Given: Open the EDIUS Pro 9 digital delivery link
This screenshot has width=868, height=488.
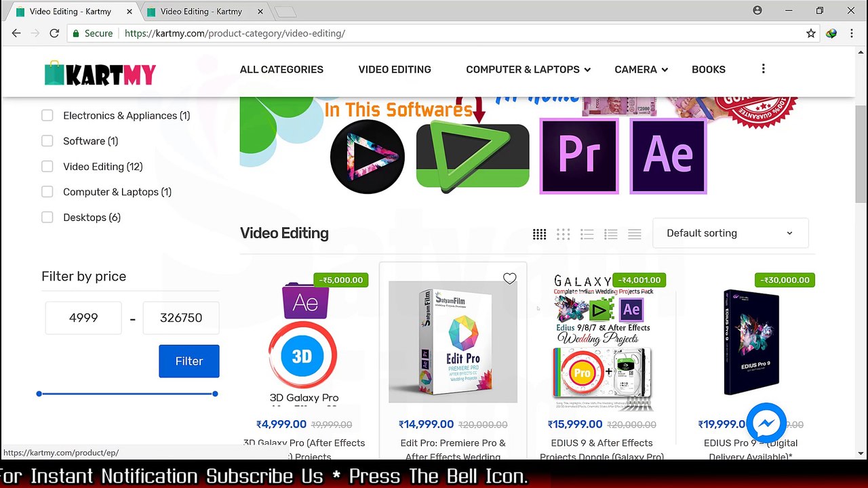Looking at the screenshot, I should pos(751,449).
